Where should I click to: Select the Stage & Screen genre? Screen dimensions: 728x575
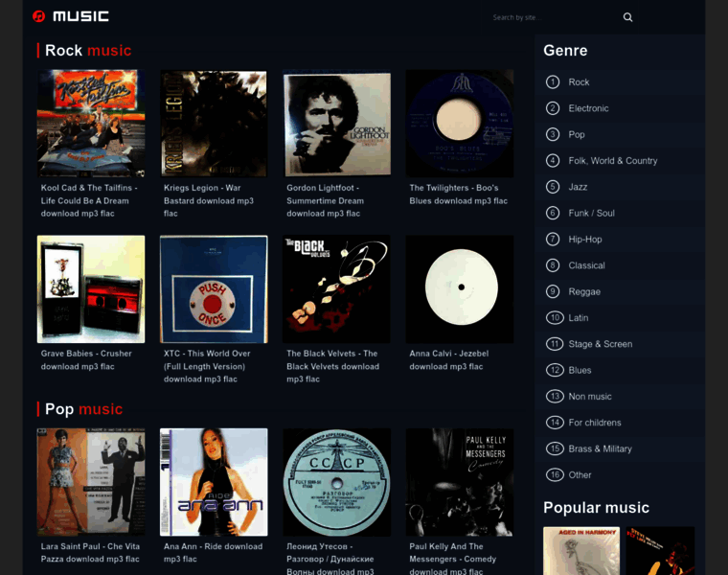[600, 344]
